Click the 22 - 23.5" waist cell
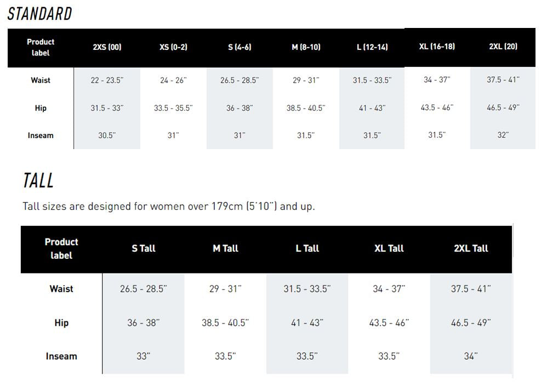Image resolution: width=547 pixels, height=392 pixels. [107, 80]
